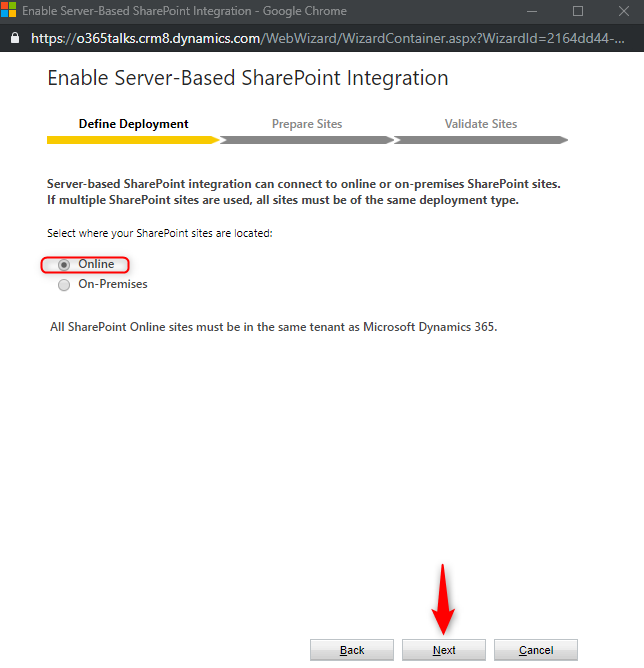The width and height of the screenshot is (644, 668).
Task: Click the gray progress bar under Validate Sites
Action: tap(481, 140)
